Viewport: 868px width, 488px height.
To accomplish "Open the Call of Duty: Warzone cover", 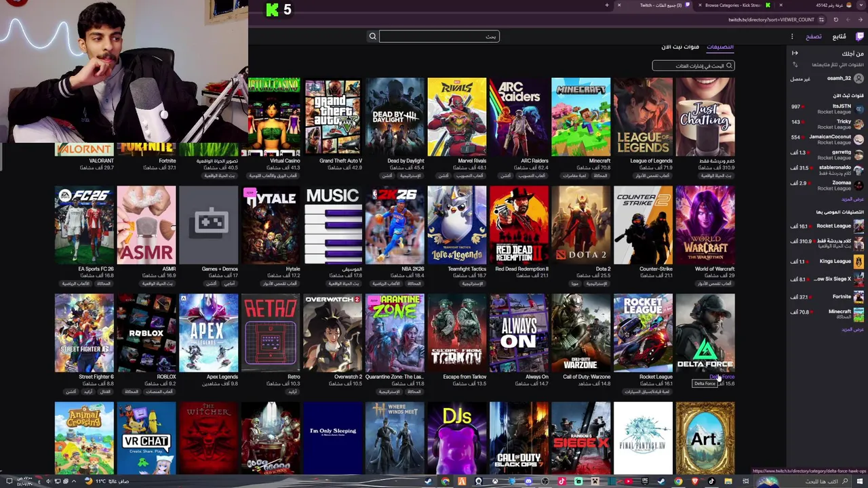I will click(x=581, y=333).
